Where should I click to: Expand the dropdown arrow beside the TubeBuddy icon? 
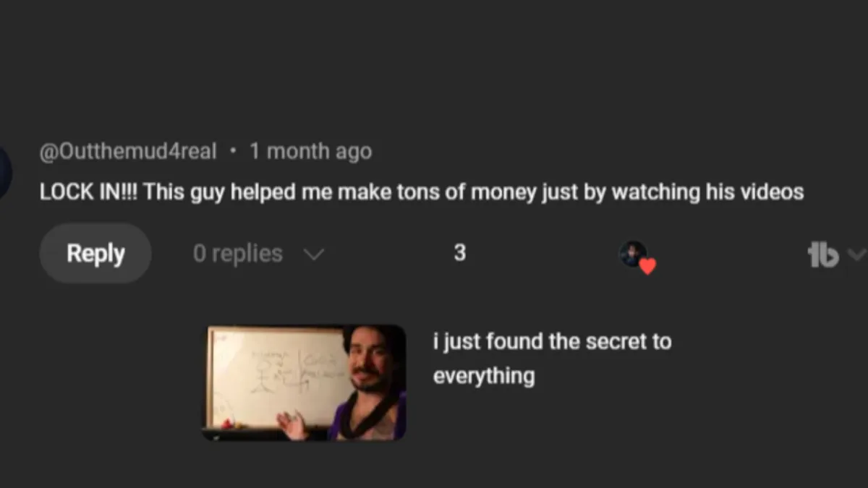coord(856,254)
